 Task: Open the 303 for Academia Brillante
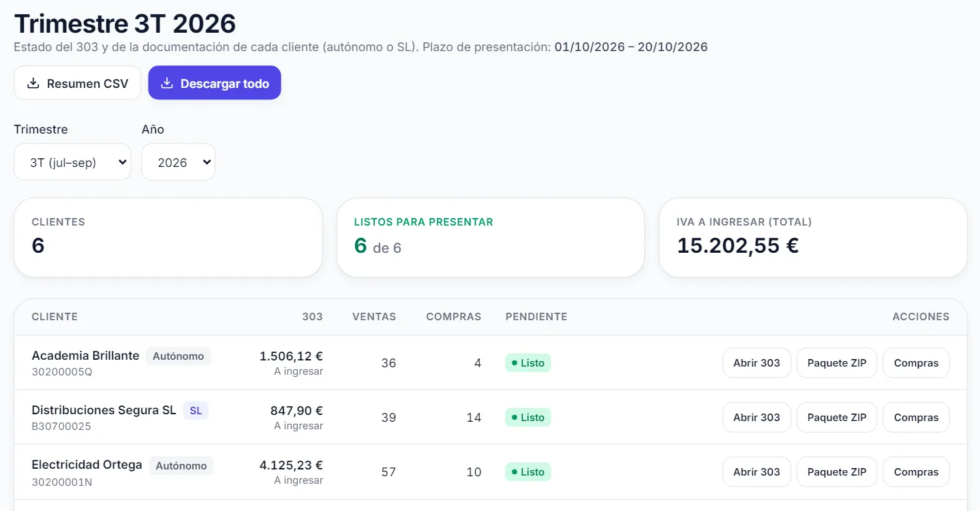[x=756, y=363]
